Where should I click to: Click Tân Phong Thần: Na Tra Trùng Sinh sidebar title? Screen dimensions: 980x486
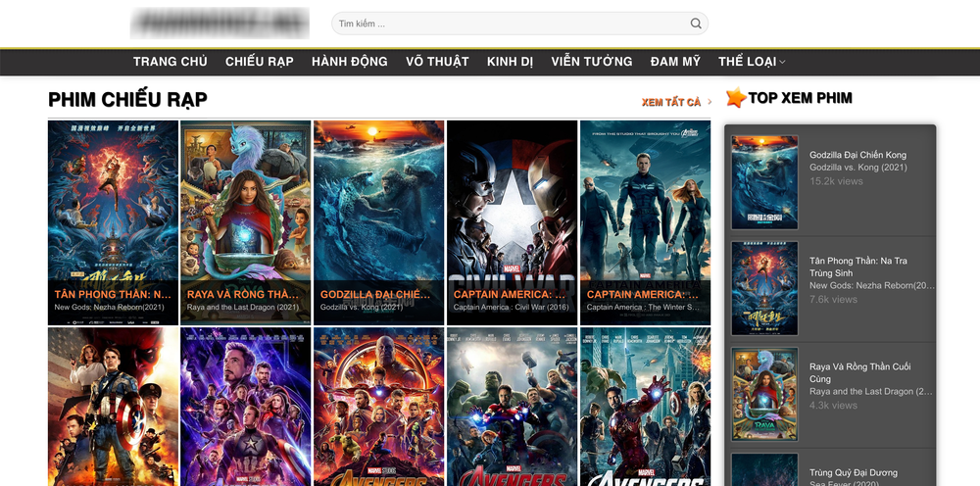(x=858, y=267)
